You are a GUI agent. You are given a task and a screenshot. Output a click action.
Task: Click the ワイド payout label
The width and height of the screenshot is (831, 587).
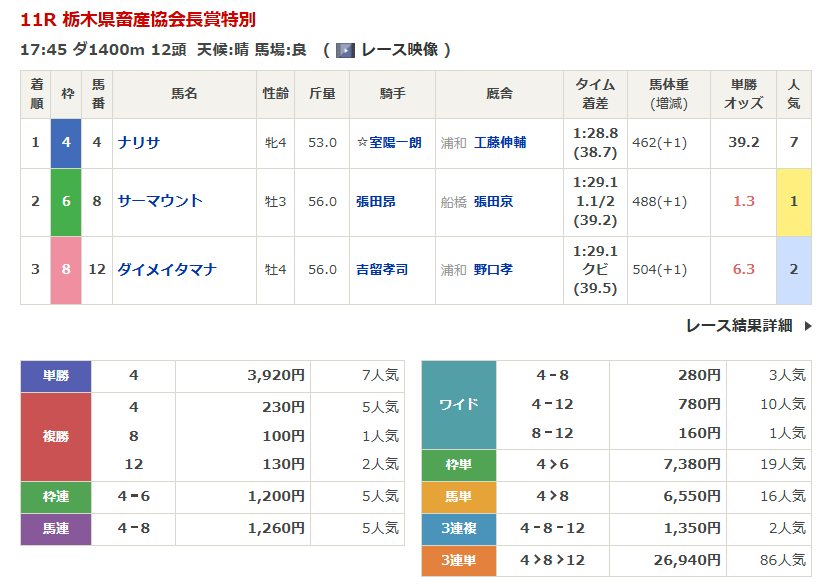pyautogui.click(x=459, y=405)
